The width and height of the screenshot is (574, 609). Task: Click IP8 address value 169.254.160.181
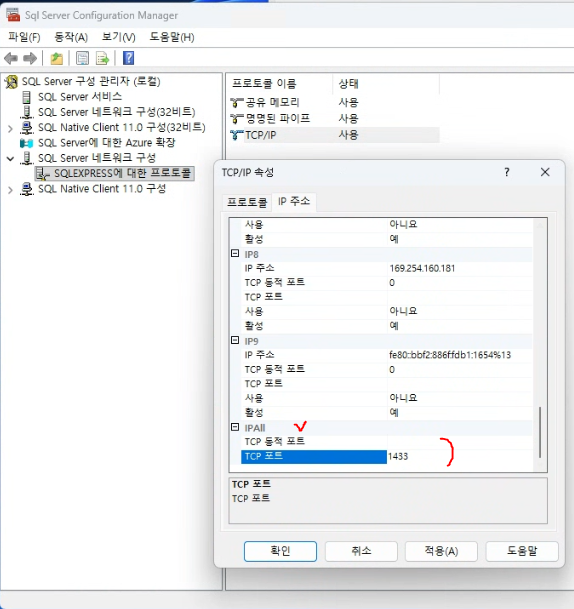pos(422,268)
